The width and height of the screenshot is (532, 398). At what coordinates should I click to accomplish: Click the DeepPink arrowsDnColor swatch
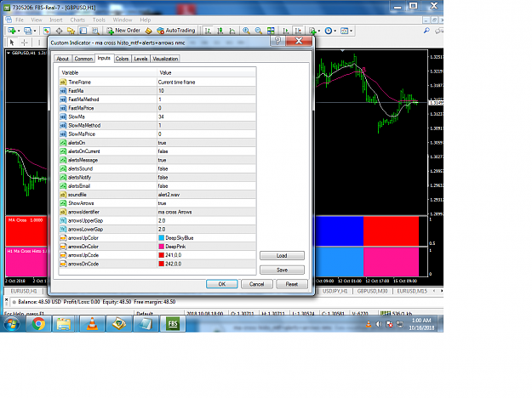[x=161, y=247]
